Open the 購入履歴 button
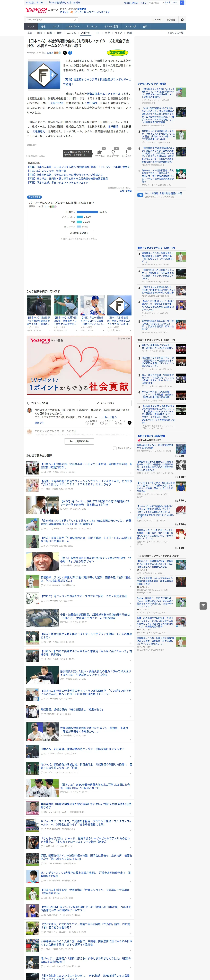 point(171,19)
